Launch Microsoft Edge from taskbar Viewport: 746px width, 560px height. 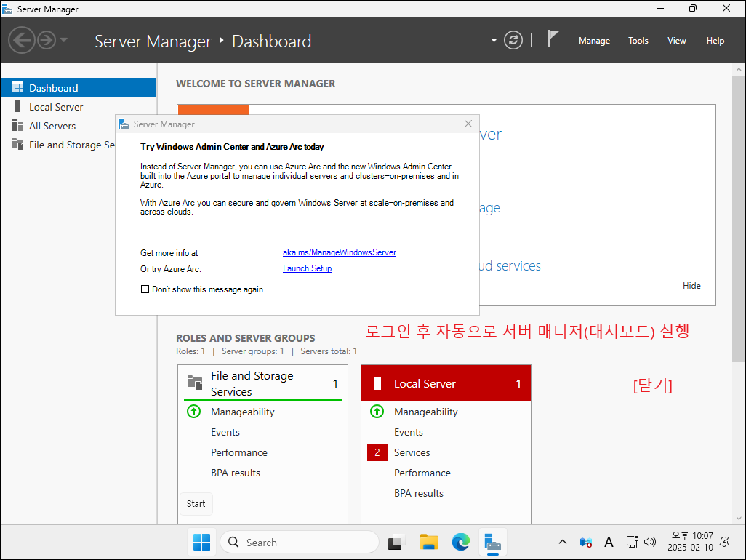pos(460,543)
